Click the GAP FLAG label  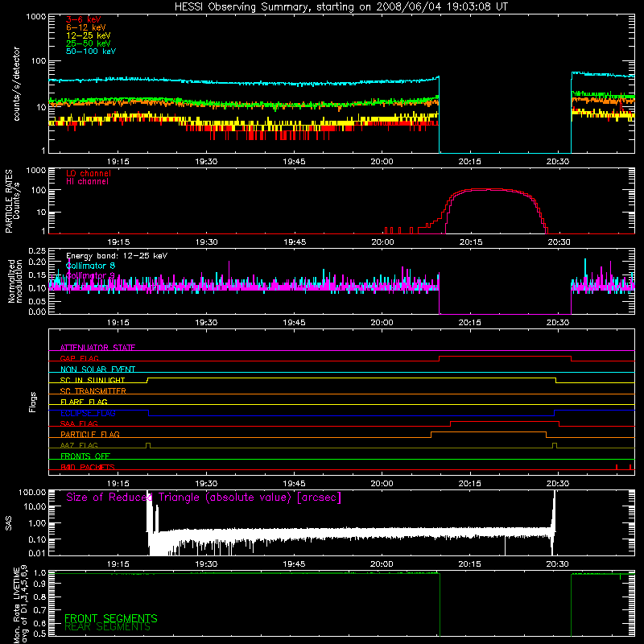79,358
